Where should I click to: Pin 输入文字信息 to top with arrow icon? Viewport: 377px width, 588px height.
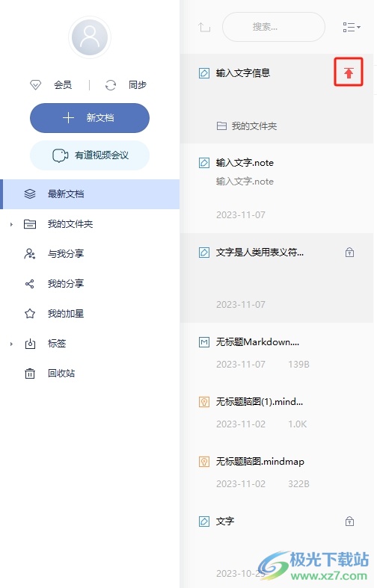[349, 72]
